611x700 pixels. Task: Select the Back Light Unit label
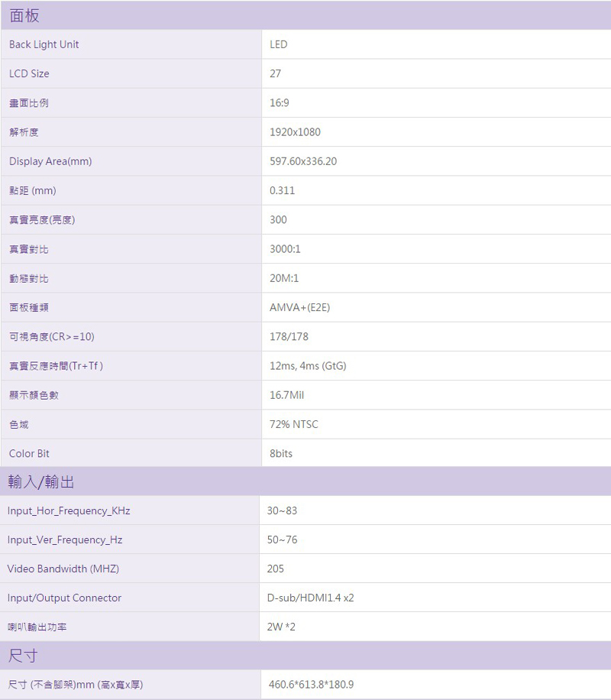click(44, 44)
